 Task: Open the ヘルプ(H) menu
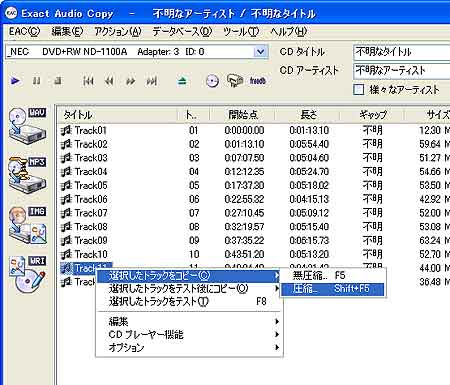(x=288, y=31)
